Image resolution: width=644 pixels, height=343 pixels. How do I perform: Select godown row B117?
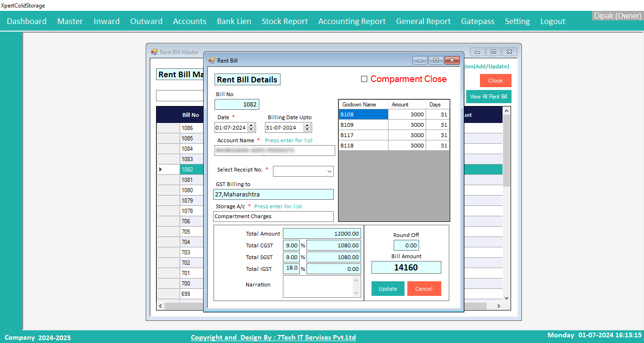[363, 135]
